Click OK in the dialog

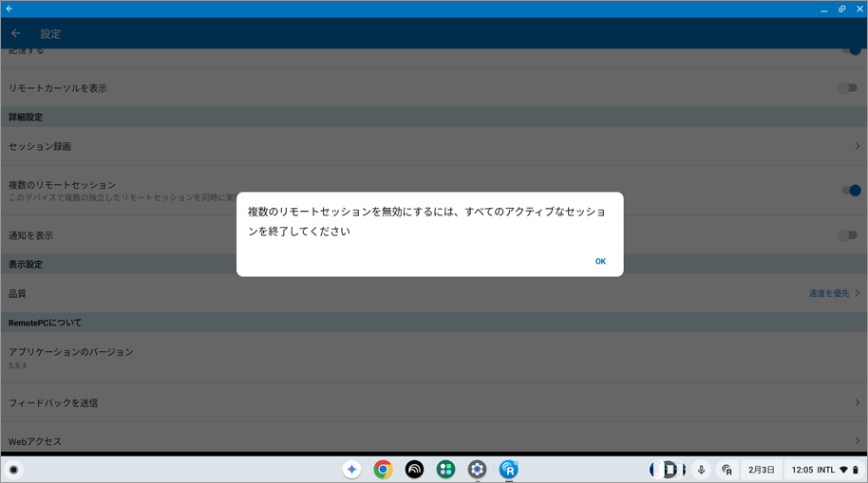pos(600,261)
